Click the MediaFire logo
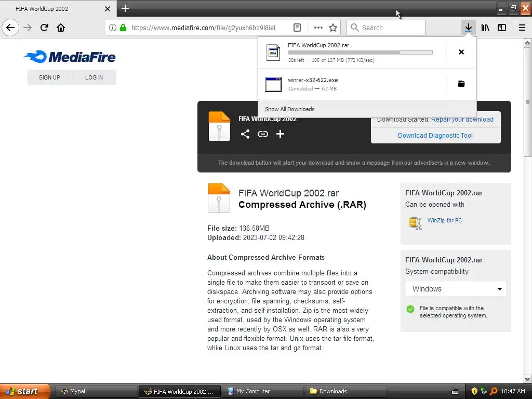This screenshot has height=399, width=532. 70,57
